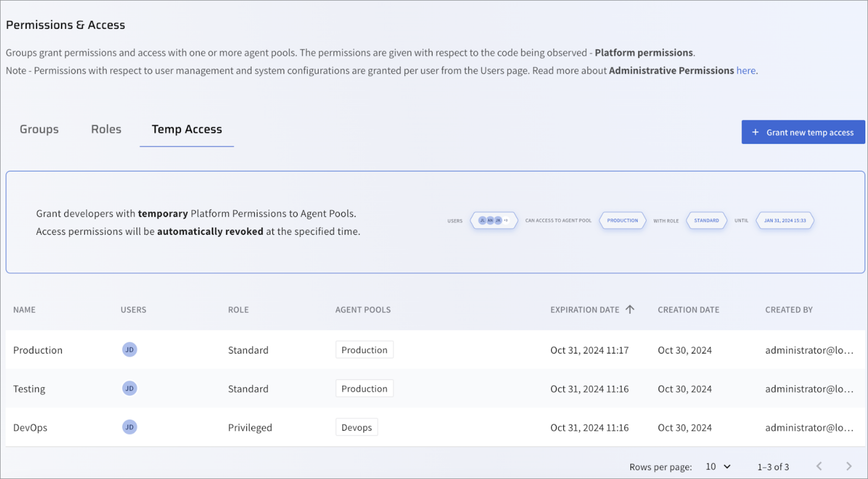Sort by Creation Date column header
This screenshot has height=479, width=868.
688,310
